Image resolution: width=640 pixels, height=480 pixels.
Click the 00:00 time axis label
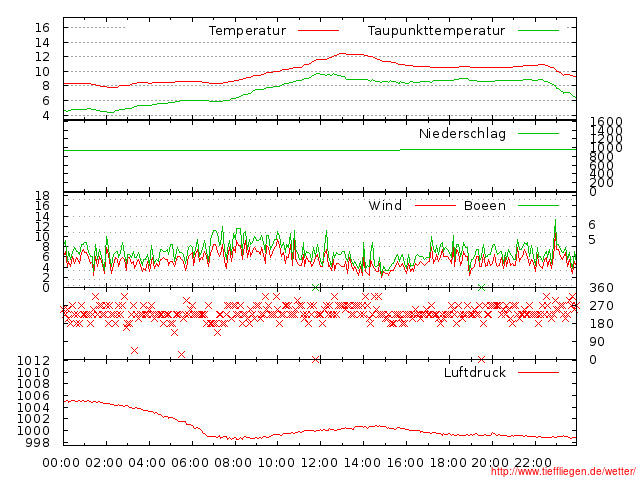pos(61,462)
